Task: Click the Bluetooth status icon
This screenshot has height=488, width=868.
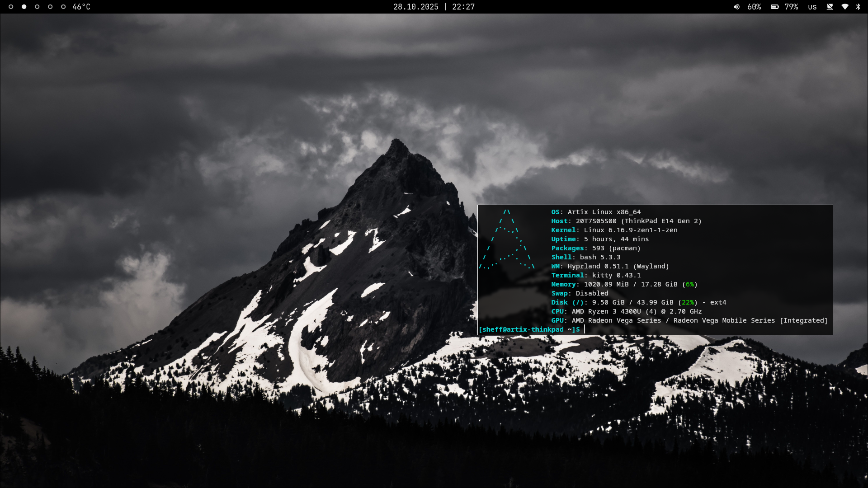Action: pyautogui.click(x=858, y=7)
